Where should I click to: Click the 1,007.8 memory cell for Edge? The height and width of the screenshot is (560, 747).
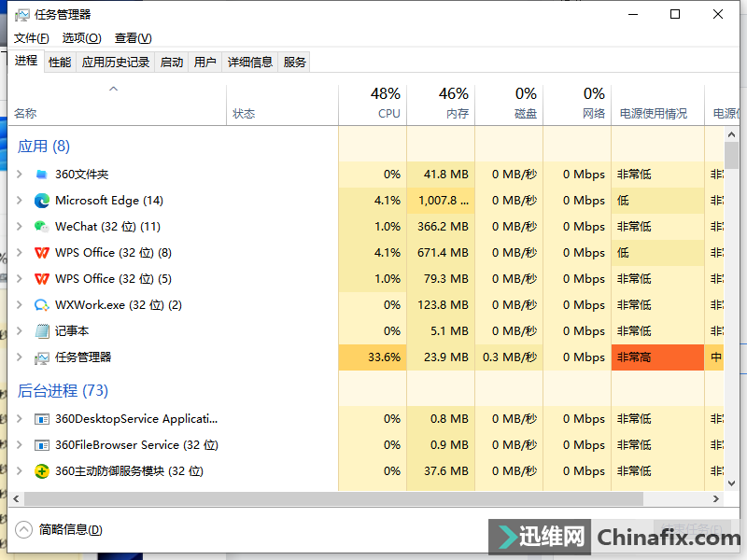coord(441,201)
